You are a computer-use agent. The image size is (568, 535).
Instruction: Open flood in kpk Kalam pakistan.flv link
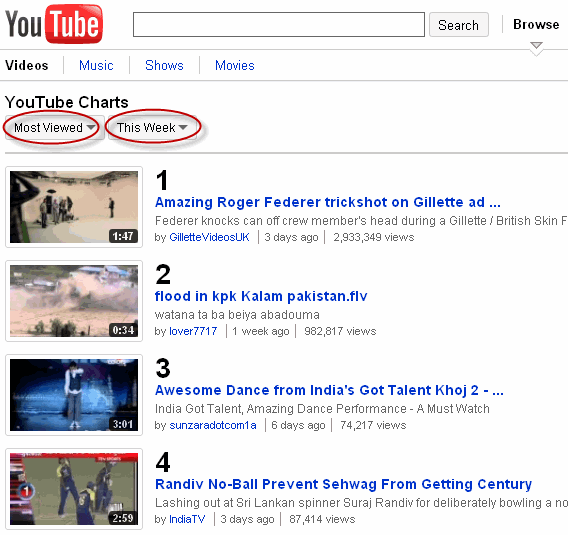(x=261, y=296)
